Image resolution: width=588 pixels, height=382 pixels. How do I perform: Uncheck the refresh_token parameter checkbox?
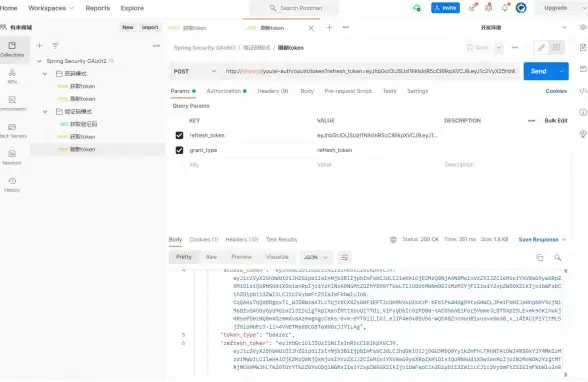click(179, 135)
